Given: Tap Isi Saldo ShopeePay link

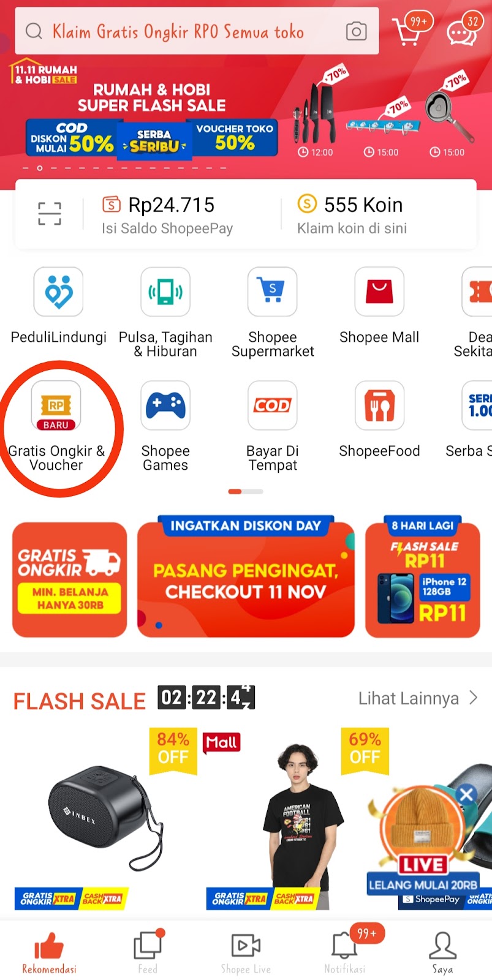Looking at the screenshot, I should tap(167, 228).
